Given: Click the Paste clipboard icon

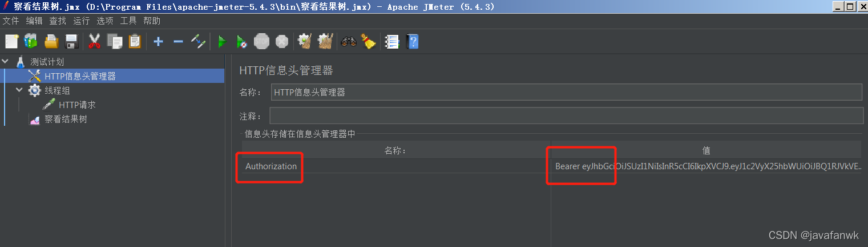Looking at the screenshot, I should click(x=135, y=41).
